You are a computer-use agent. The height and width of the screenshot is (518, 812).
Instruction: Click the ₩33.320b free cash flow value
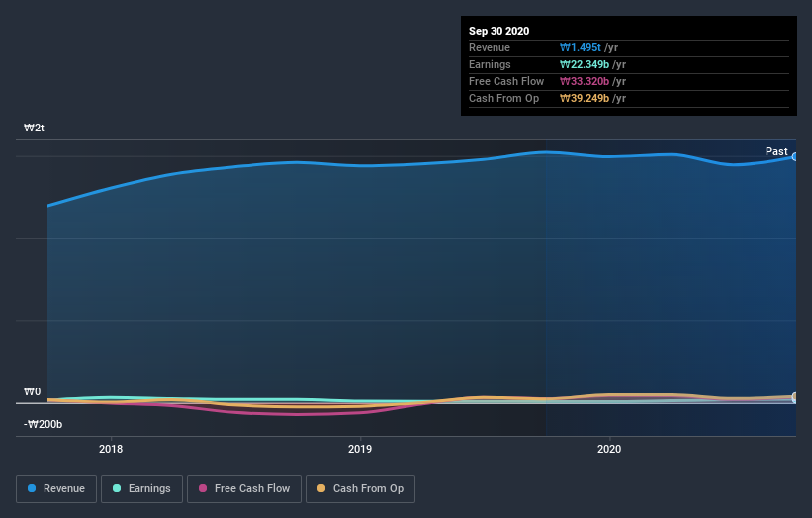[x=585, y=82]
